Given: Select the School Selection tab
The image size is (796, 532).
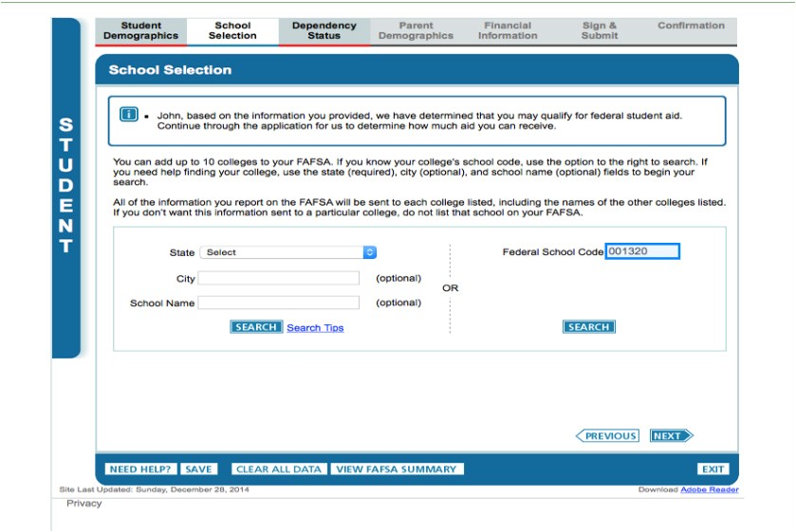Looking at the screenshot, I should [232, 30].
